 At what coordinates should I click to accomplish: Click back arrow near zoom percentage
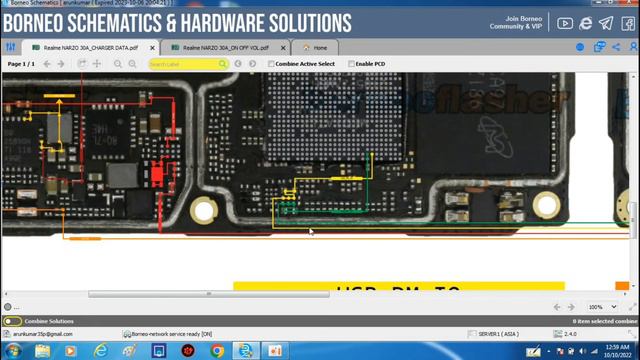[557, 307]
